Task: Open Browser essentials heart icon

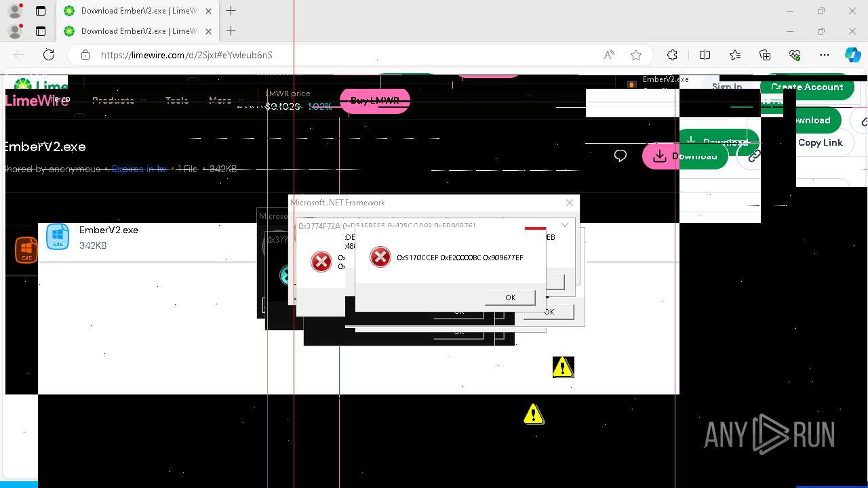Action: pos(795,55)
